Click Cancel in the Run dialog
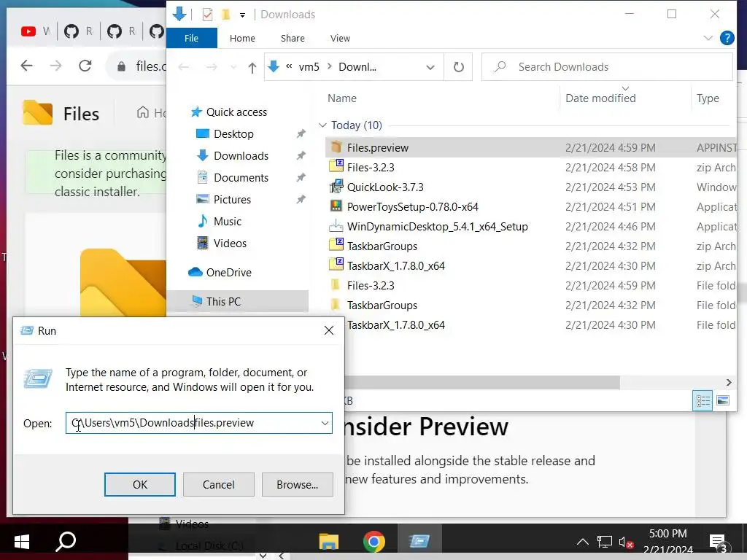 pyautogui.click(x=219, y=484)
